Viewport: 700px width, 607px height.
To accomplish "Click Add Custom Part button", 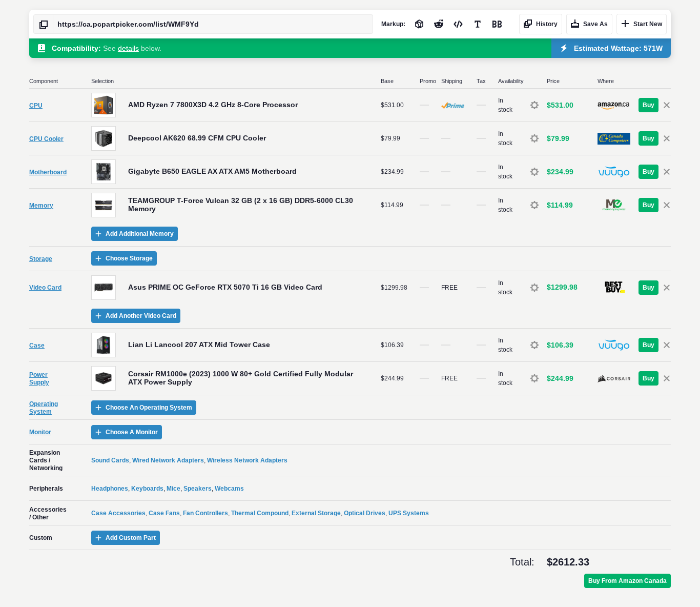I will click(126, 538).
